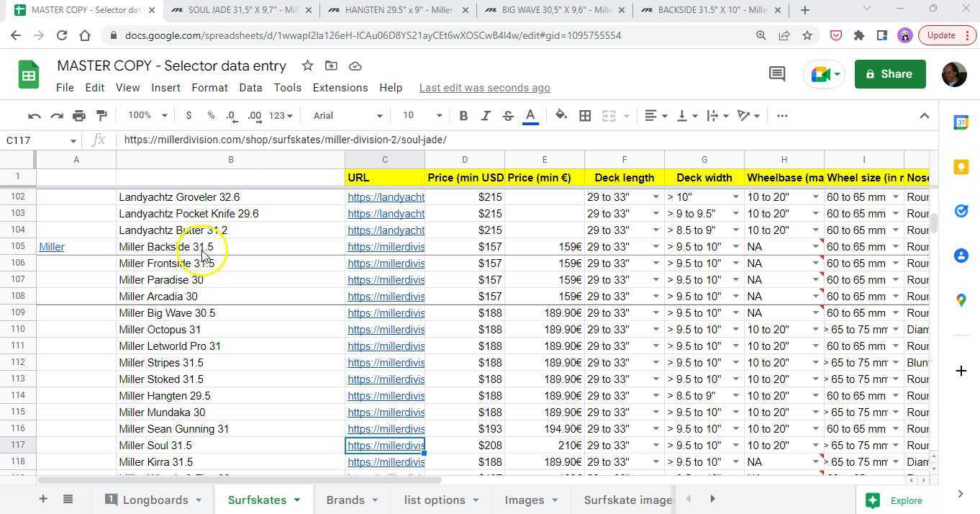Image resolution: width=980 pixels, height=514 pixels.
Task: Open the Borders tool
Action: point(585,116)
